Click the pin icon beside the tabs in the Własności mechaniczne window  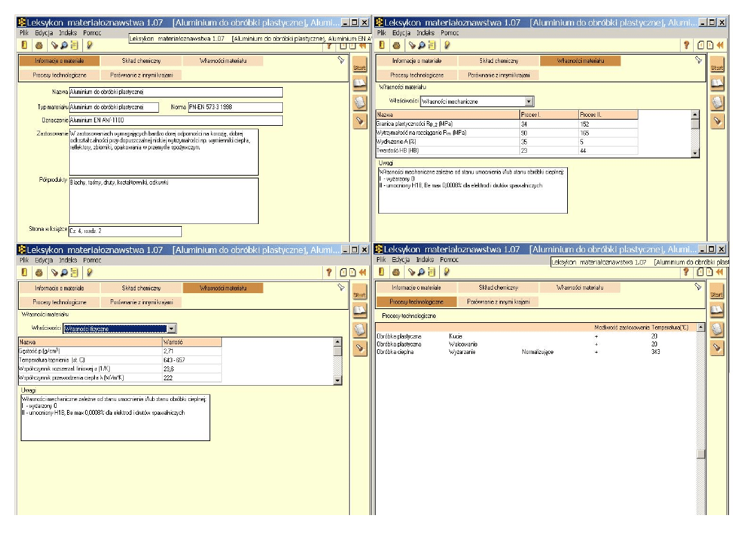698,60
